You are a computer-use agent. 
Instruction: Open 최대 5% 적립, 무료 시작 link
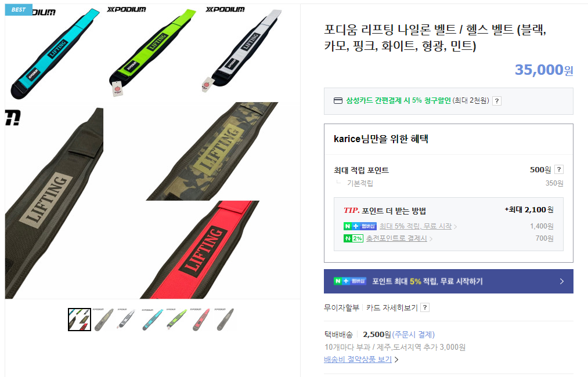(416, 226)
